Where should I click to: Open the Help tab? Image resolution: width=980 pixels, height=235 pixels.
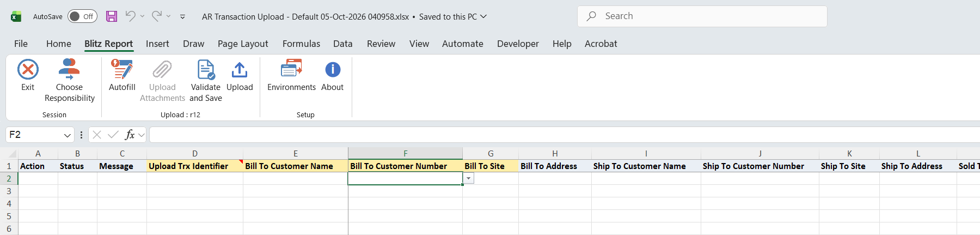click(562, 44)
